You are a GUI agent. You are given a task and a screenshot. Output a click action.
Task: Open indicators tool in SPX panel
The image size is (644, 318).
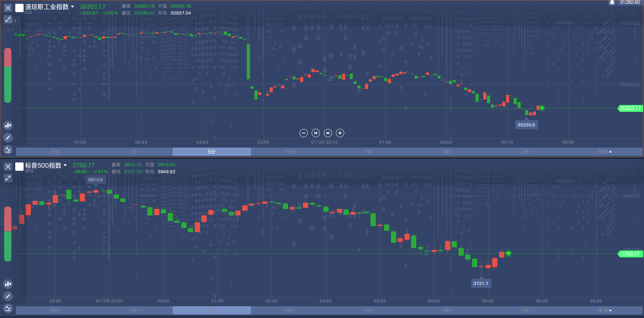point(8,308)
